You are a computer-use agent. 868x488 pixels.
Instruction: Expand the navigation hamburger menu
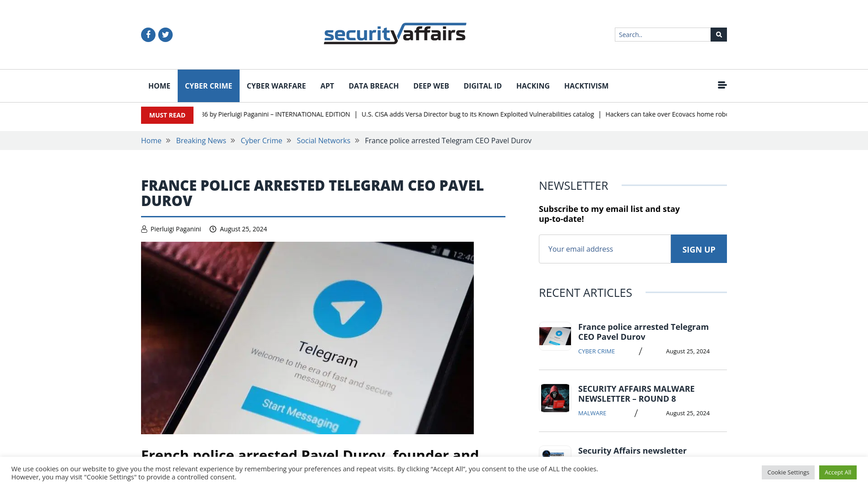click(x=722, y=84)
